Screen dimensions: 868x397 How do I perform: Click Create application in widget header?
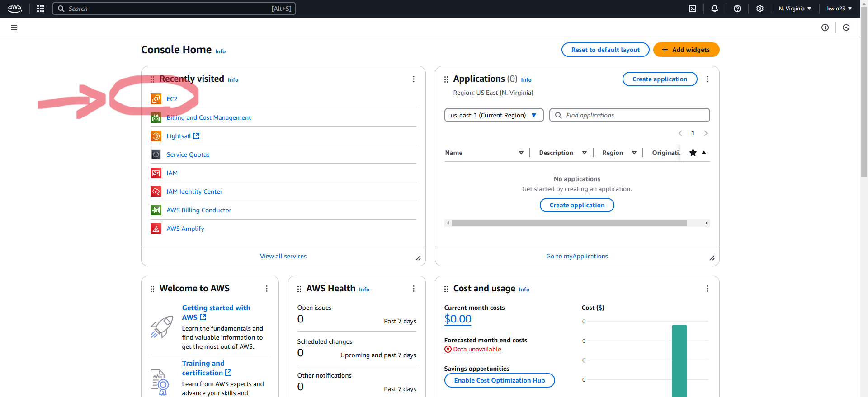coord(660,79)
